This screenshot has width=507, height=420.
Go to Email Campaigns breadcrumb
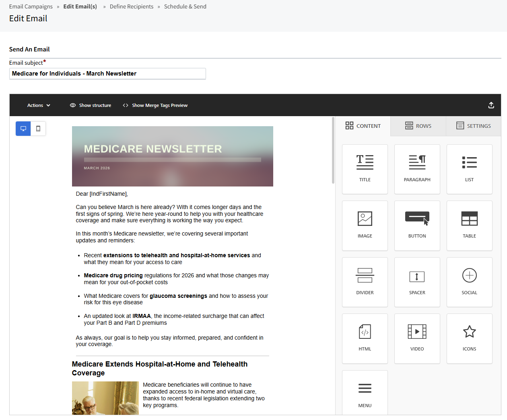(31, 6)
